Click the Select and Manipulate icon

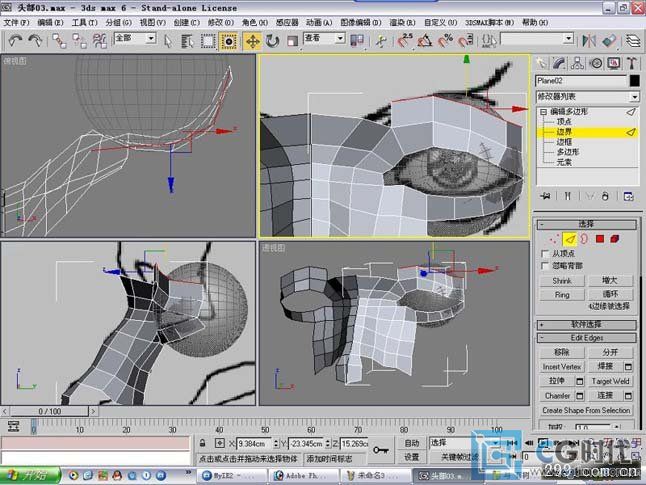point(381,41)
